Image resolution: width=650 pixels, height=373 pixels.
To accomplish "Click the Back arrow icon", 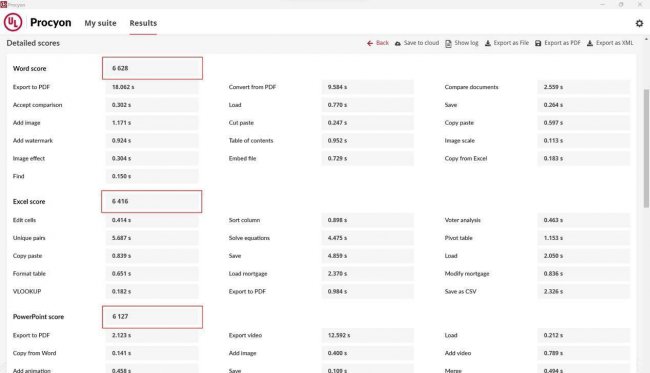I will click(x=370, y=43).
